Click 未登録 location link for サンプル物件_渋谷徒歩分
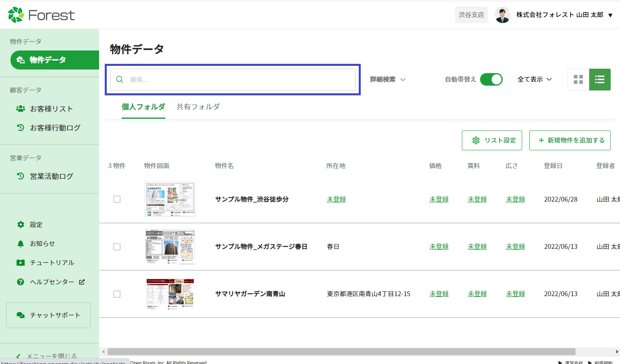Image resolution: width=620 pixels, height=364 pixels. coord(336,199)
